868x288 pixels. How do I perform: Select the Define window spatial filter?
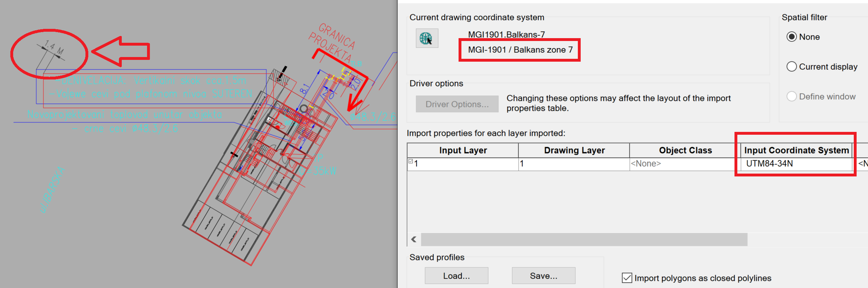click(x=791, y=97)
